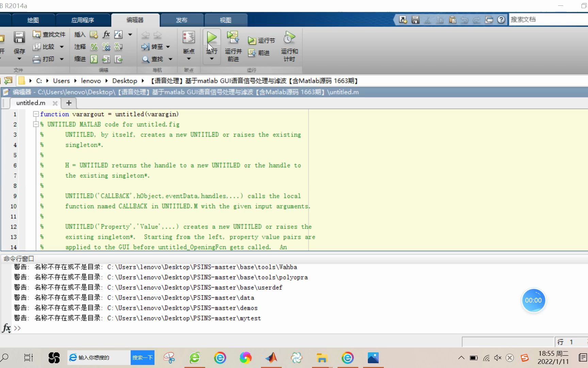Click the save icon in the quick access bar
The height and width of the screenshot is (368, 588).
pos(415,20)
